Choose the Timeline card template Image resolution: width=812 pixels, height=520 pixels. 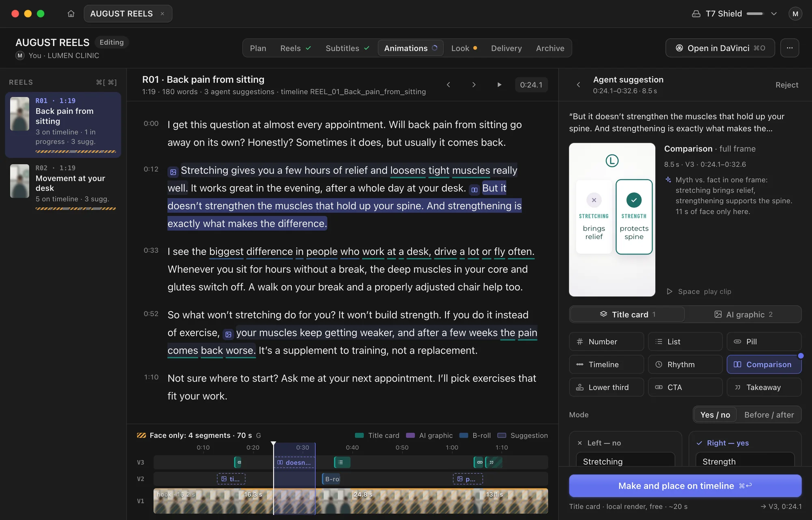pyautogui.click(x=606, y=364)
